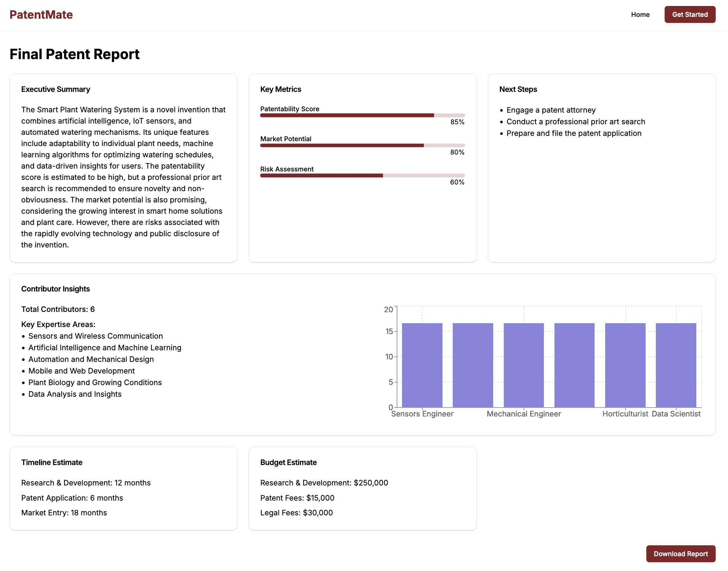Click the Market Potential label
Viewport: 728px width, 571px height.
(x=286, y=139)
